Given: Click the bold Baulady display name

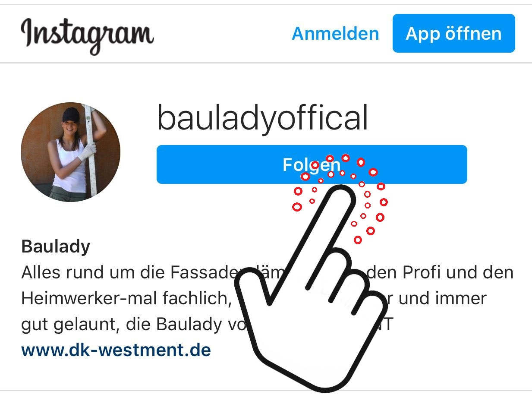Looking at the screenshot, I should (56, 247).
